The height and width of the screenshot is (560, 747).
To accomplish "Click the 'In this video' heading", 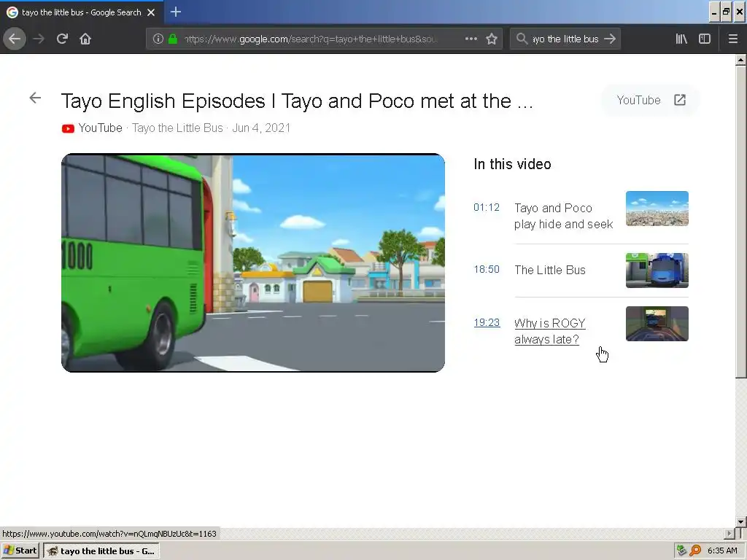I will click(512, 164).
